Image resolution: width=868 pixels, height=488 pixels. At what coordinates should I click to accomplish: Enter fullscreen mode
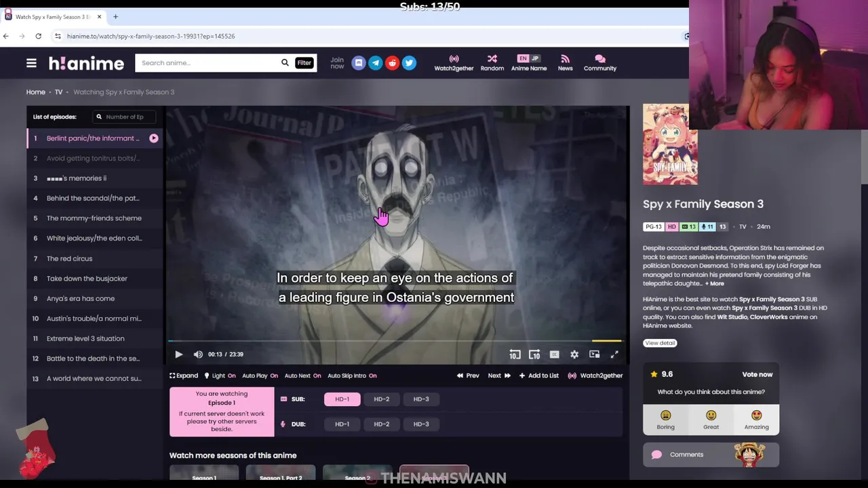click(614, 354)
